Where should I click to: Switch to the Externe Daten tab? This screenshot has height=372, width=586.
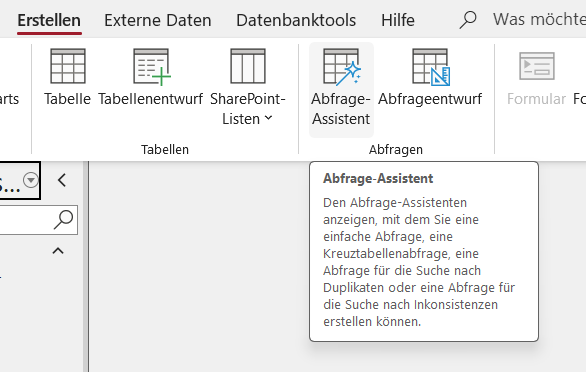[157, 20]
